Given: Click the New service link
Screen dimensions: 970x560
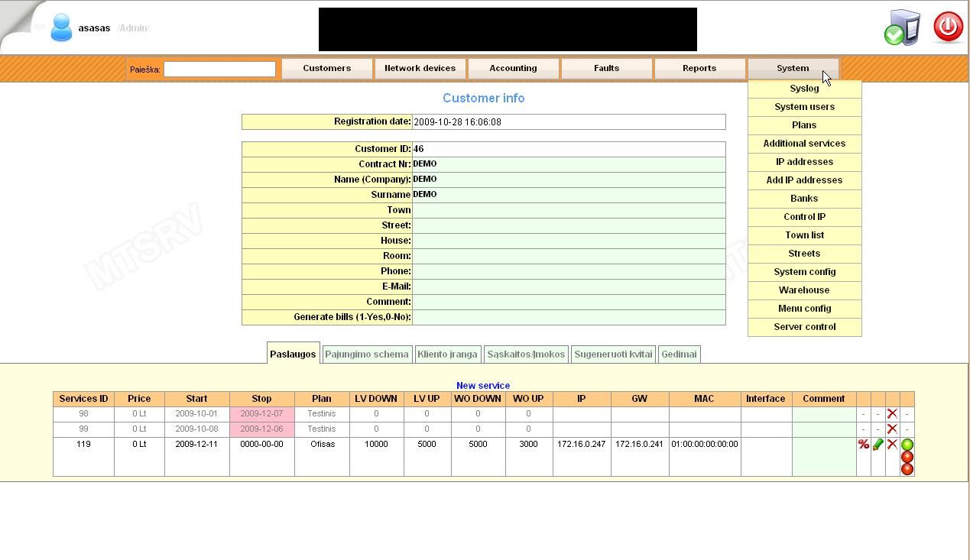Looking at the screenshot, I should [x=484, y=385].
